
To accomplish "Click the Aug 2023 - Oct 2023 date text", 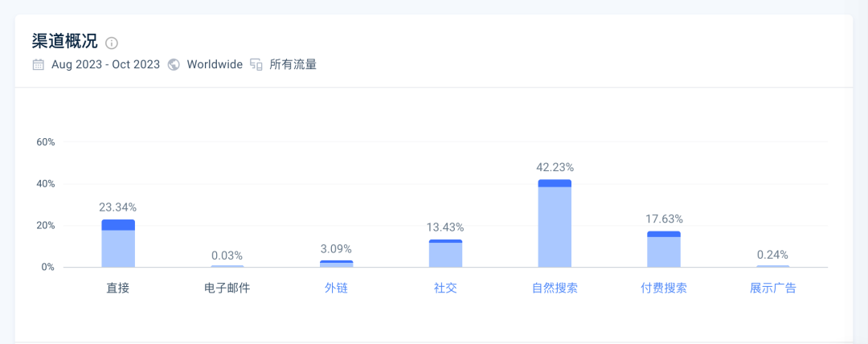I will 106,64.
